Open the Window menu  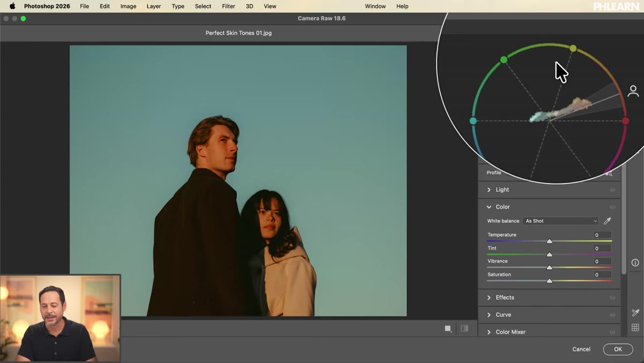[x=375, y=6]
